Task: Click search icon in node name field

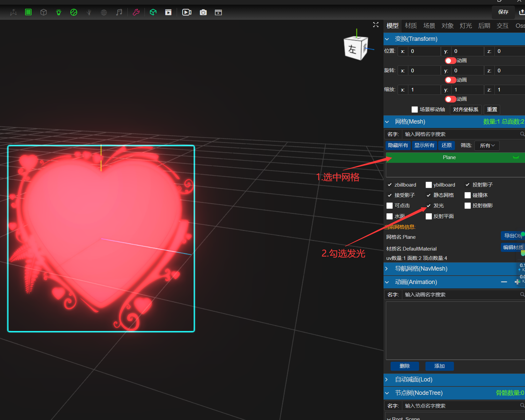Action: [522, 406]
